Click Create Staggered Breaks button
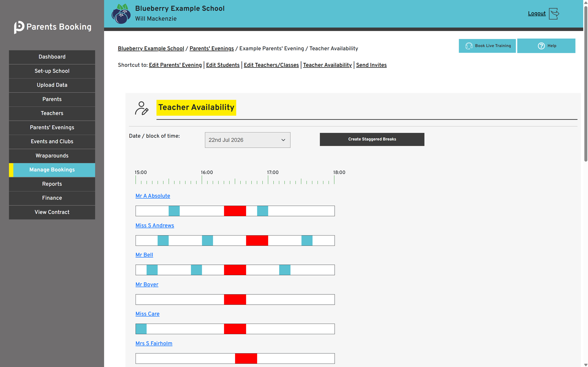Image resolution: width=588 pixels, height=367 pixels. click(372, 139)
